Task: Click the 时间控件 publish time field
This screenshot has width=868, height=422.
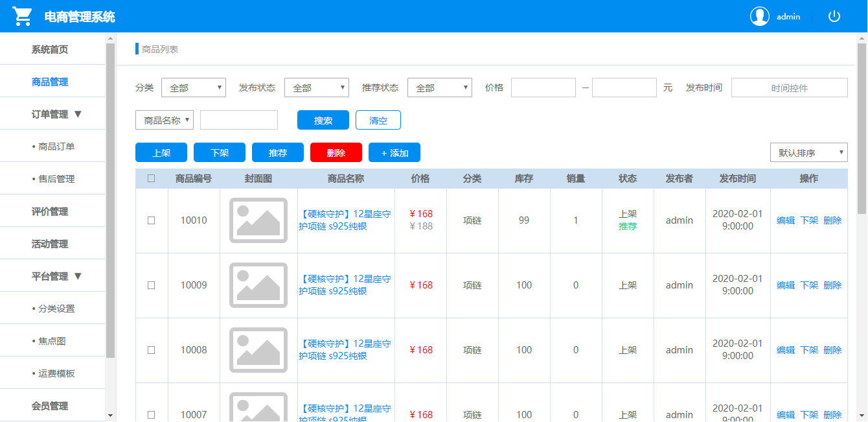Action: (790, 88)
